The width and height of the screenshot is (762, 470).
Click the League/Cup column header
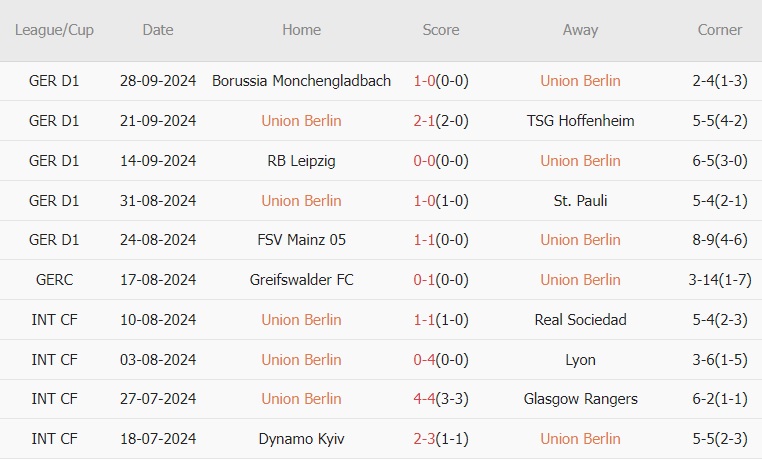(54, 30)
